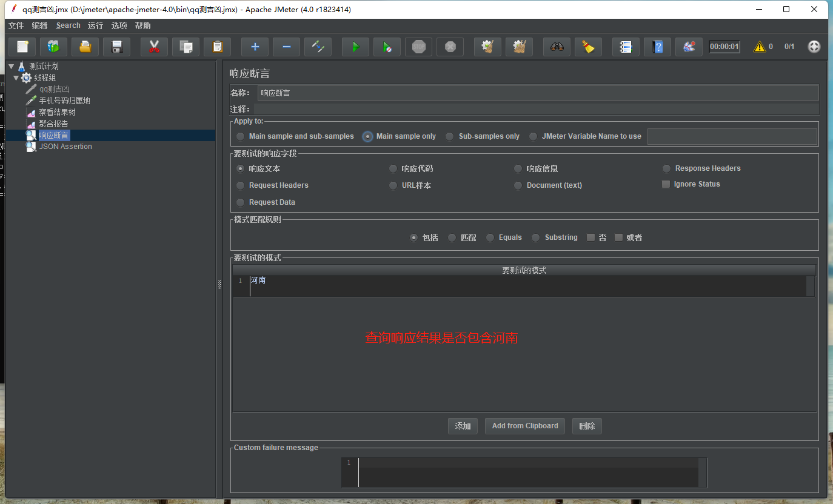This screenshot has height=504, width=833.
Task: Open the Templates icon in toolbar
Action: (54, 47)
